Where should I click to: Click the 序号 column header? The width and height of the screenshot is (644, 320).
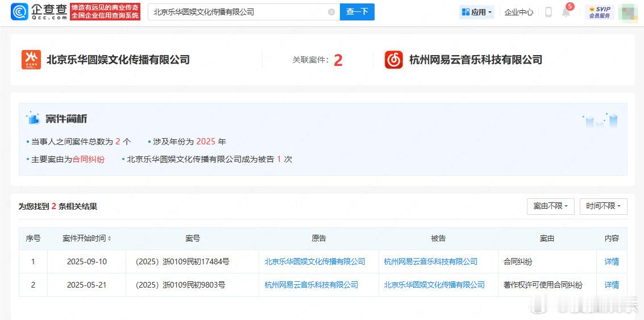[34, 238]
